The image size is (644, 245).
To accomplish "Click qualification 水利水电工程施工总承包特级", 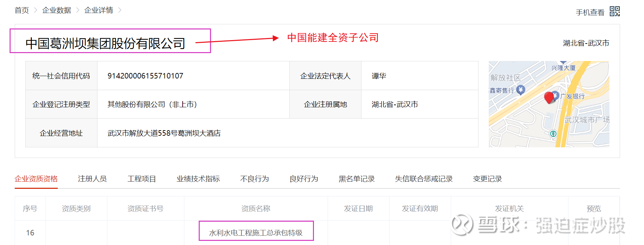I will tap(256, 233).
